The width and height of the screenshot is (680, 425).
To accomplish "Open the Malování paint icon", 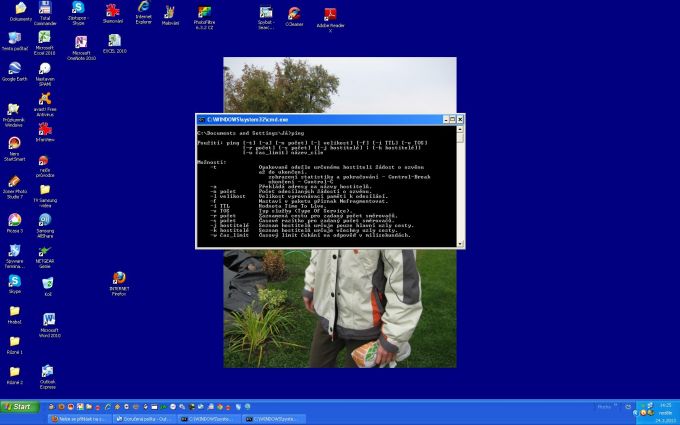I will [x=170, y=12].
